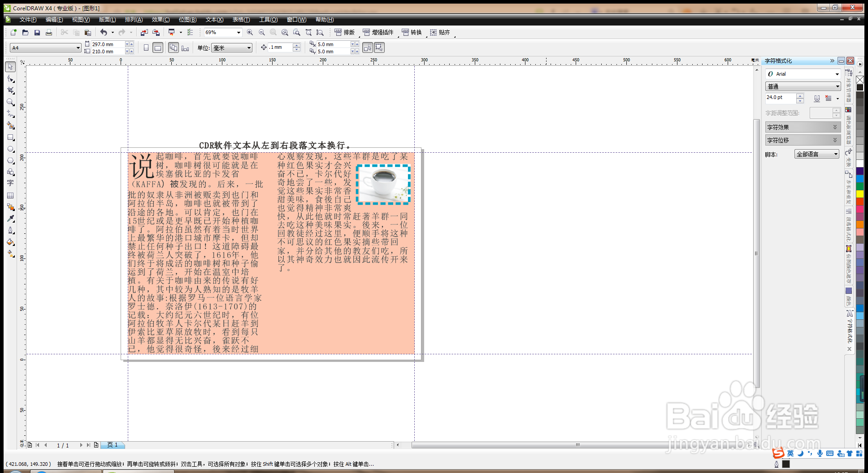Expand the 字符位移 section
This screenshot has width=868, height=473.
click(803, 140)
